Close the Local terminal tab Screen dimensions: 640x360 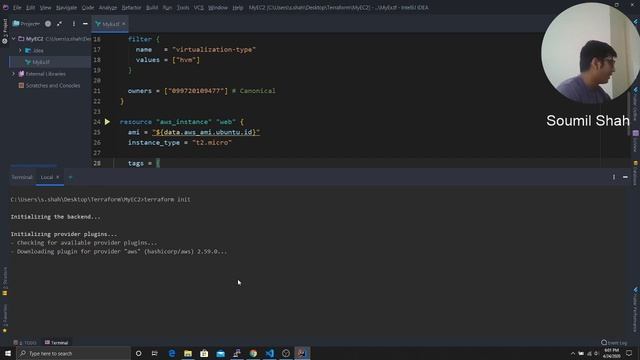click(x=58, y=177)
